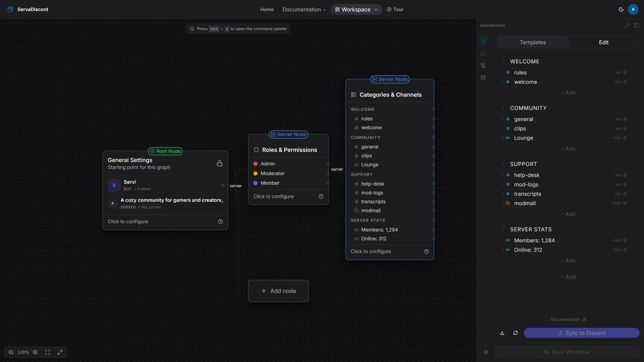This screenshot has height=362, width=644.
Task: Select the Edit tab
Action: (x=604, y=42)
